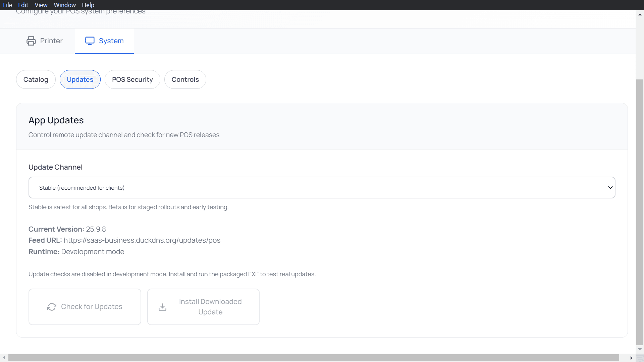644x362 pixels.
Task: Click the Check for Updates label
Action: 92,307
